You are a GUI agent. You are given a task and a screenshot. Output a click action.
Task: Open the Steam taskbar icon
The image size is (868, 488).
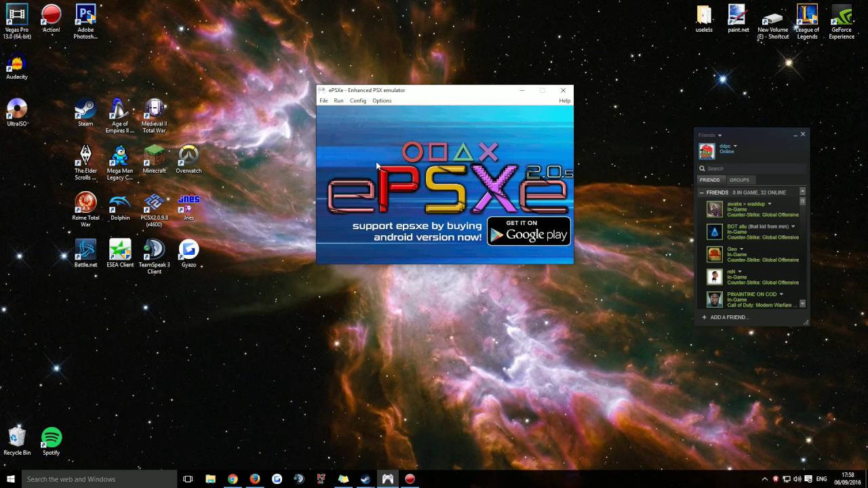pyautogui.click(x=366, y=479)
